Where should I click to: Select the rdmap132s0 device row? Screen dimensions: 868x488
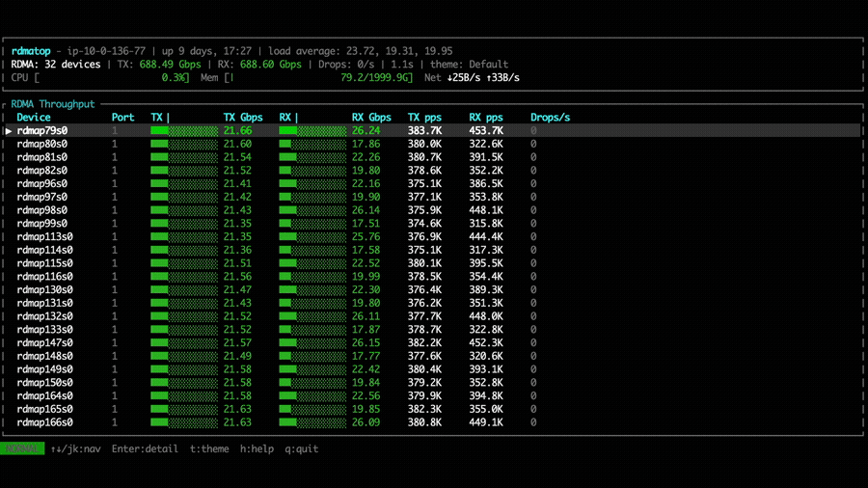coord(432,316)
